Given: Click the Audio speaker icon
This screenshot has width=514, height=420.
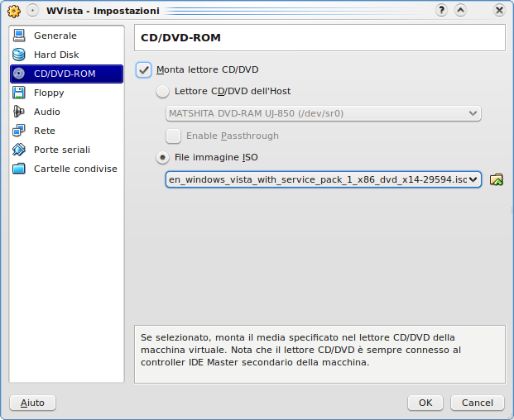Looking at the screenshot, I should (19, 112).
